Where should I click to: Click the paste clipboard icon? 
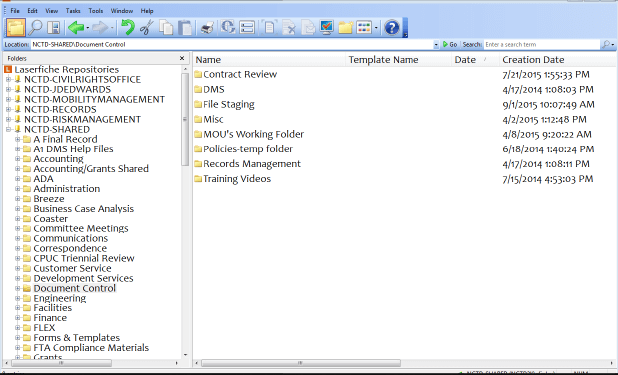(184, 28)
